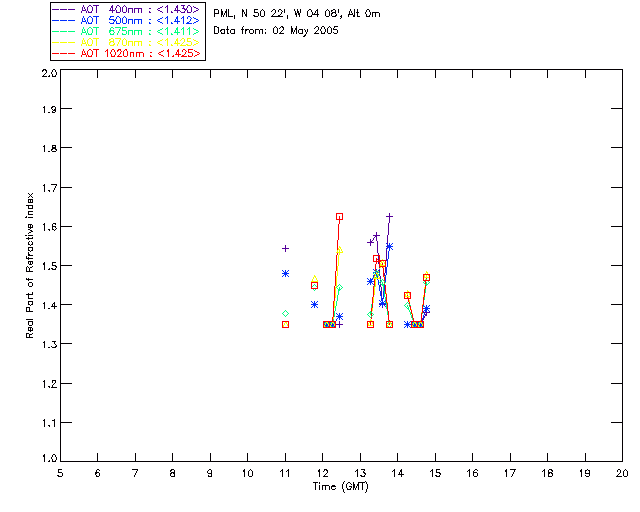This screenshot has width=640, height=512.
Task: Click the y-axis tick label 1.3
Action: 49,345
